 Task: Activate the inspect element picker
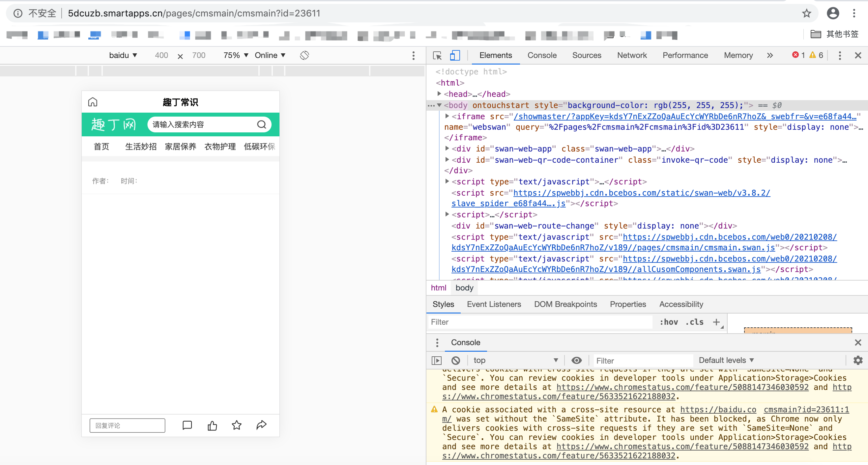click(437, 55)
